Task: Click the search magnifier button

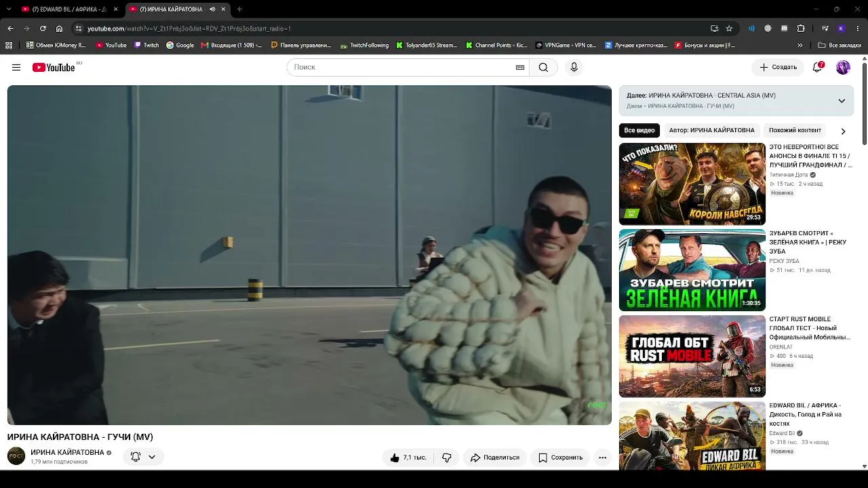Action: click(x=543, y=67)
